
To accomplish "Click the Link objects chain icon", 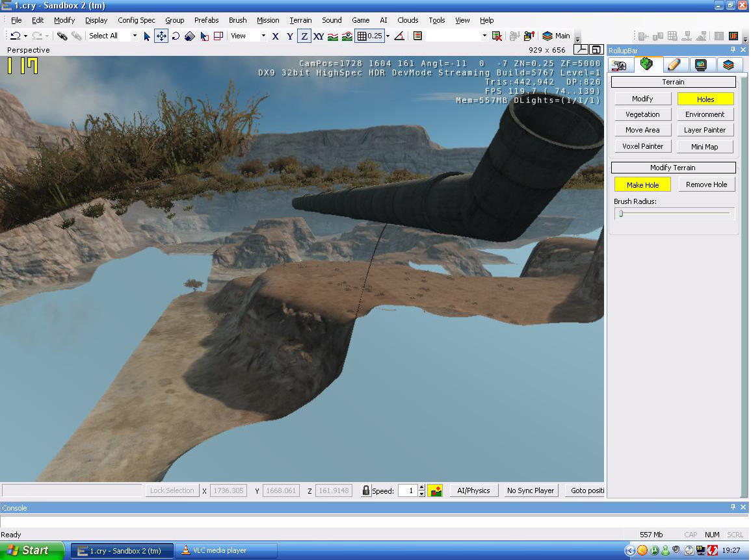I will coord(62,36).
